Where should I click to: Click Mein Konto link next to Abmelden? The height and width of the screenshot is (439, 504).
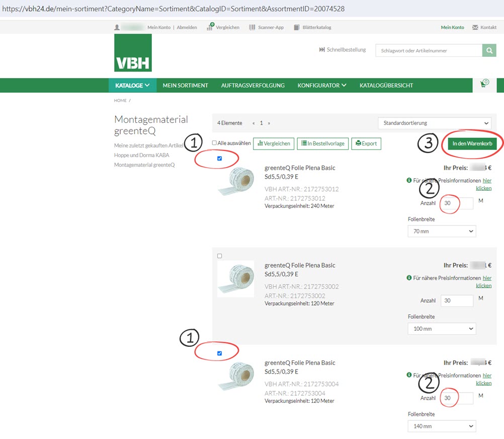click(159, 27)
